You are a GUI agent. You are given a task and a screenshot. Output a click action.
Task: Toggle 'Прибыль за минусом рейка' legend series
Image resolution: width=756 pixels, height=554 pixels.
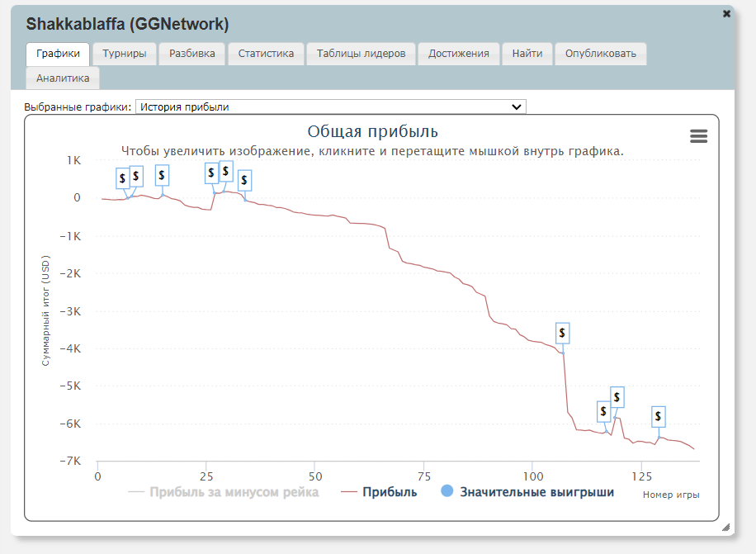pos(234,492)
